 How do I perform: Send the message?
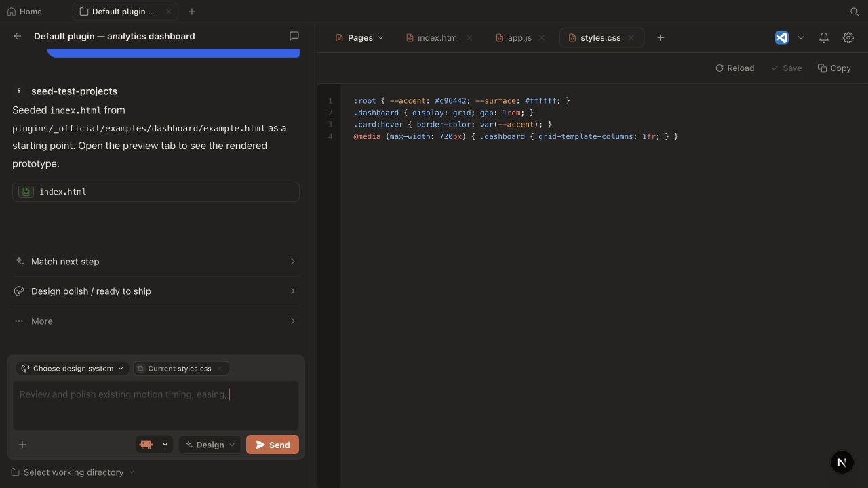point(273,445)
